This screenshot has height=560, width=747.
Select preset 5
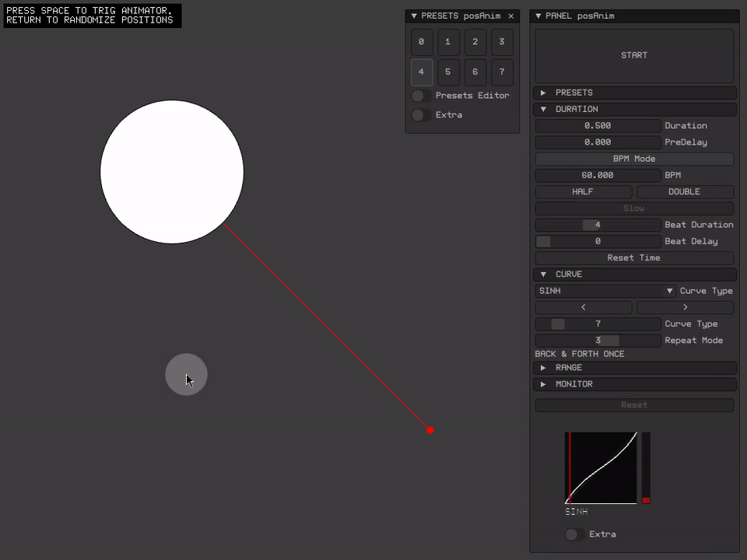click(448, 72)
